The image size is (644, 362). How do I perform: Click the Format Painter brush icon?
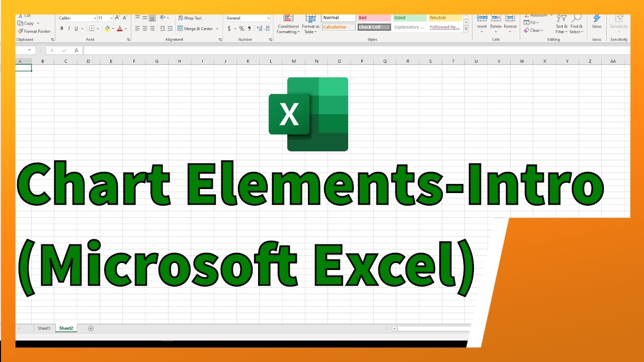pos(20,31)
